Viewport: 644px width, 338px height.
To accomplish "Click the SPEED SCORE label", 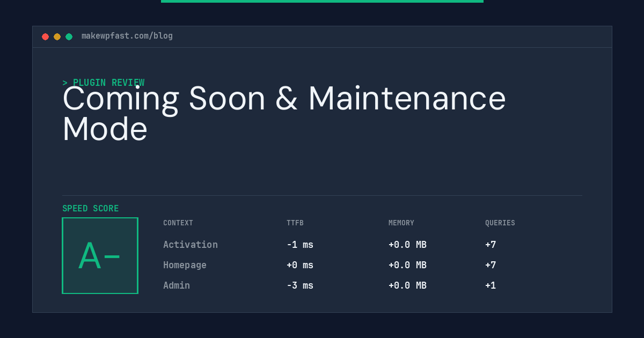I will click(91, 208).
